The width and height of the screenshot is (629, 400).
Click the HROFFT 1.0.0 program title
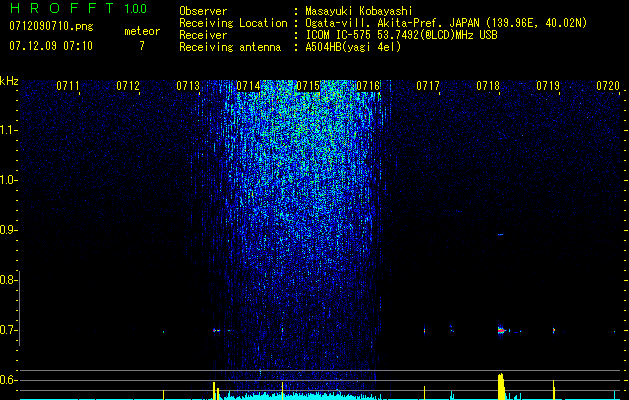79,8
